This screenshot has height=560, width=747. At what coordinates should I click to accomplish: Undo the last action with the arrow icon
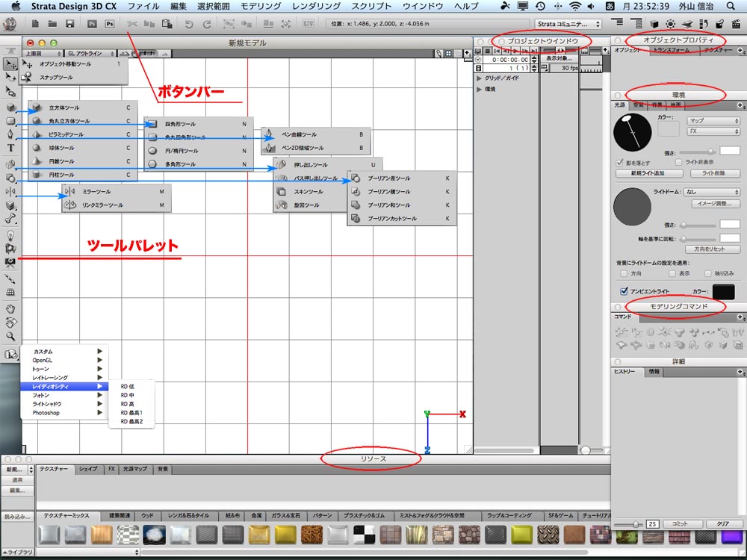tap(189, 24)
